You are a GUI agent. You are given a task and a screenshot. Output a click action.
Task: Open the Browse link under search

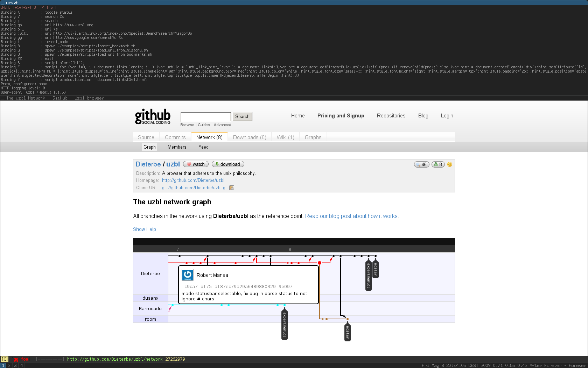click(187, 125)
